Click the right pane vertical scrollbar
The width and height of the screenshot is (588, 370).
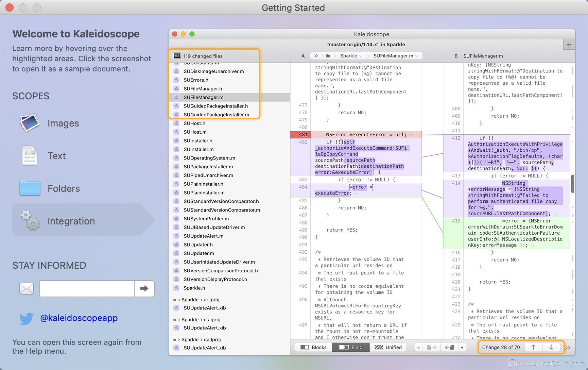(x=573, y=184)
